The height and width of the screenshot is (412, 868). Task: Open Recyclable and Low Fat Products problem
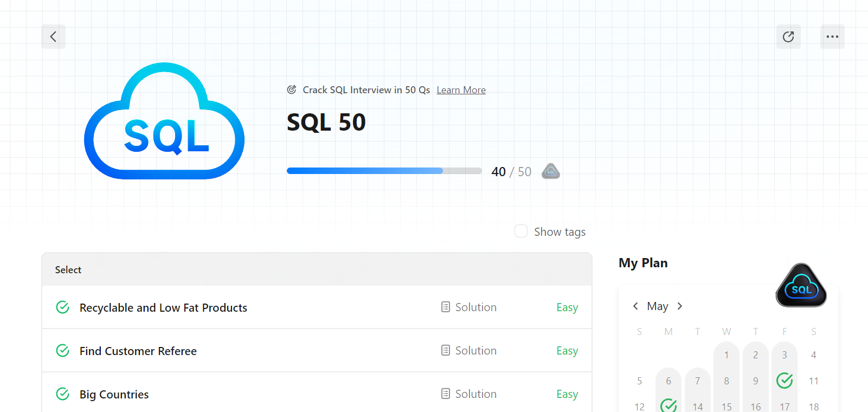pos(163,308)
